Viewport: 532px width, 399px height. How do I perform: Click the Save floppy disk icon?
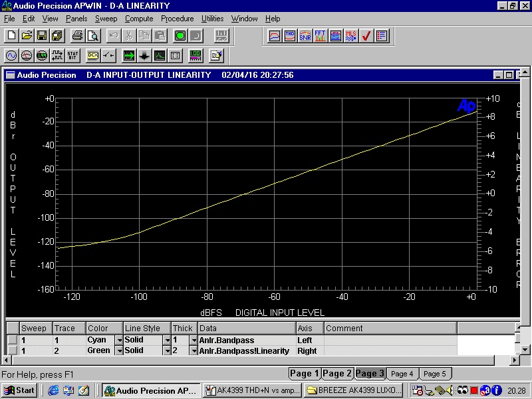tap(42, 36)
